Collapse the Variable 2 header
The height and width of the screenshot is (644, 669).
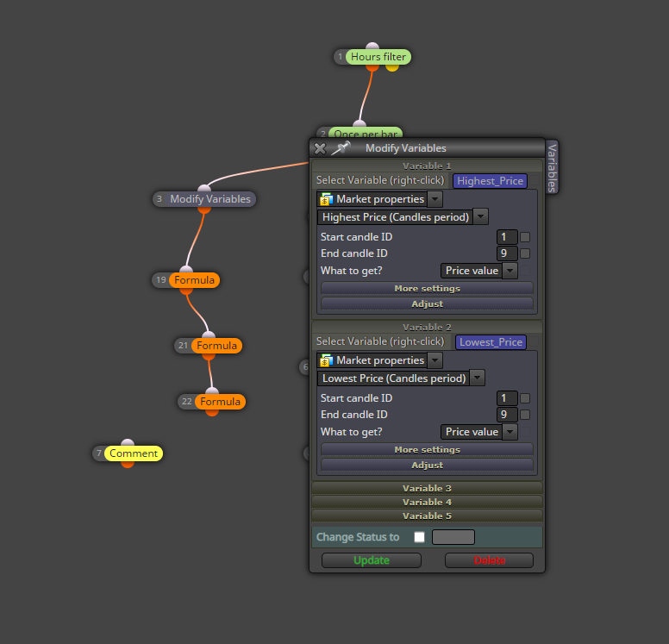[427, 327]
